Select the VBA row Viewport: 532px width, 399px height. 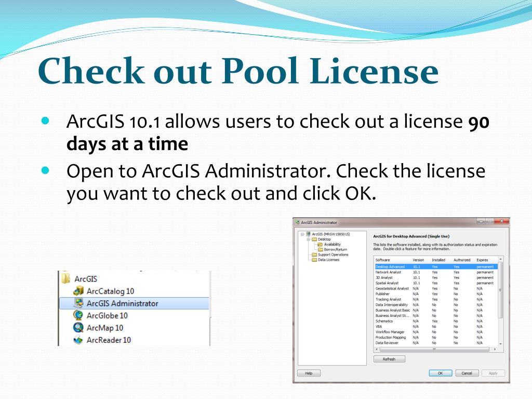(436, 326)
